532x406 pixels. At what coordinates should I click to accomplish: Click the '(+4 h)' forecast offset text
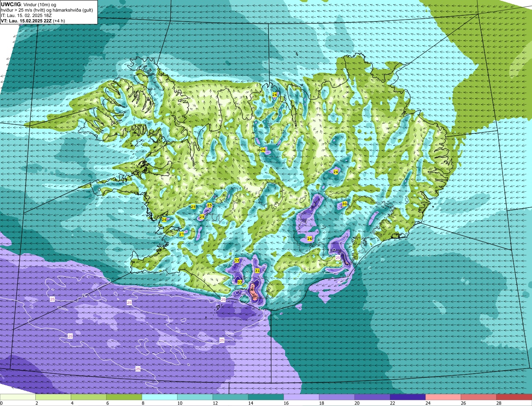[x=59, y=21]
